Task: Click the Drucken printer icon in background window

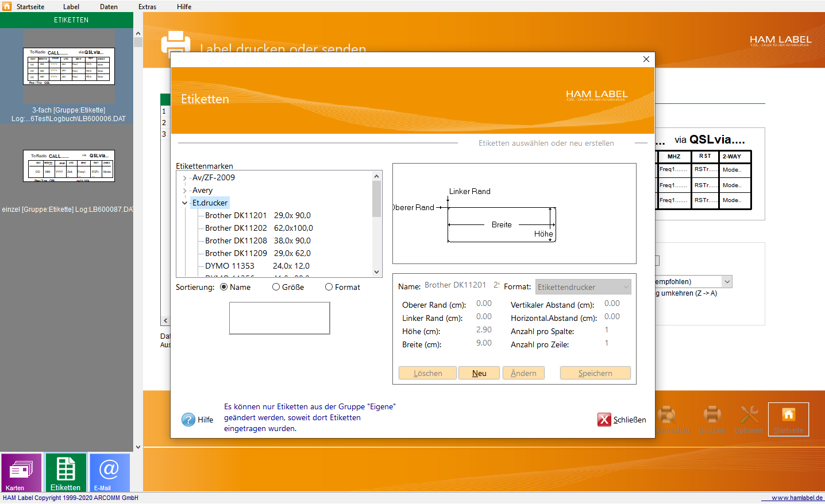Action: (x=712, y=420)
